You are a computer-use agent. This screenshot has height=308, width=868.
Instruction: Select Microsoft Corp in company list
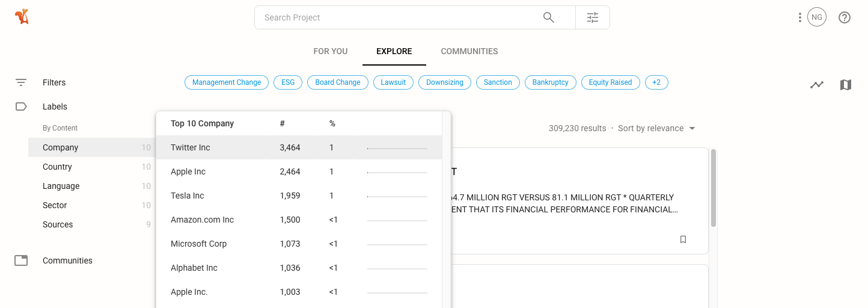[x=299, y=244]
